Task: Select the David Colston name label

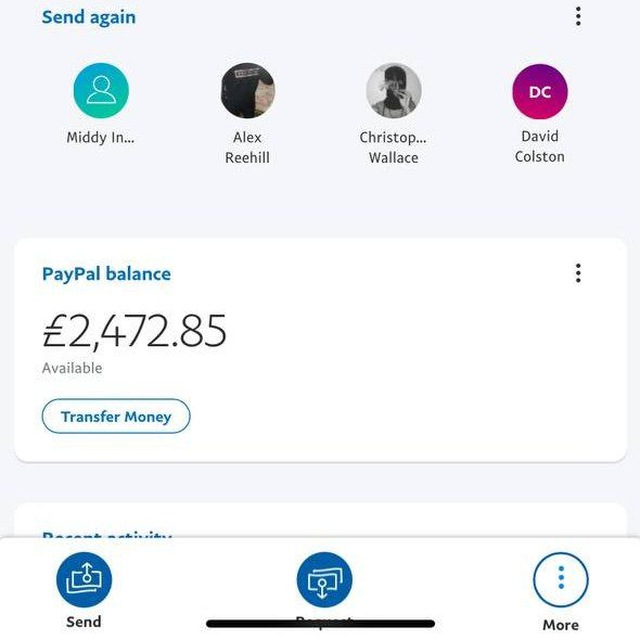Action: click(539, 146)
